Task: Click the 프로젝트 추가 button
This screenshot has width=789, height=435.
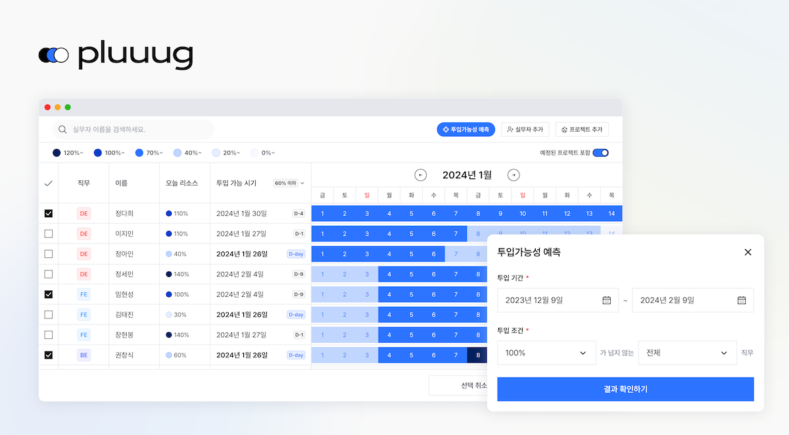Action: [x=582, y=130]
